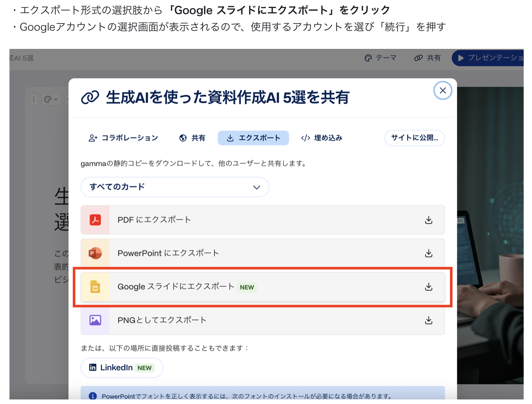This screenshot has width=532, height=404.
Task: Expand the すべてのカード dropdown
Action: 175,187
